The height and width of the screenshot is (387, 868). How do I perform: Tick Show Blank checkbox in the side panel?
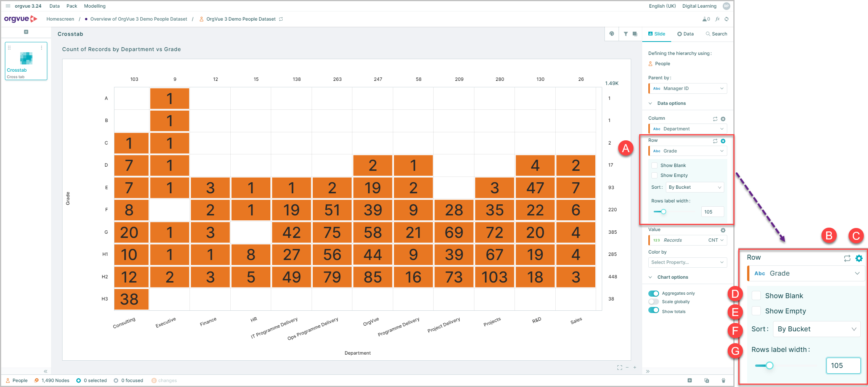tap(654, 165)
